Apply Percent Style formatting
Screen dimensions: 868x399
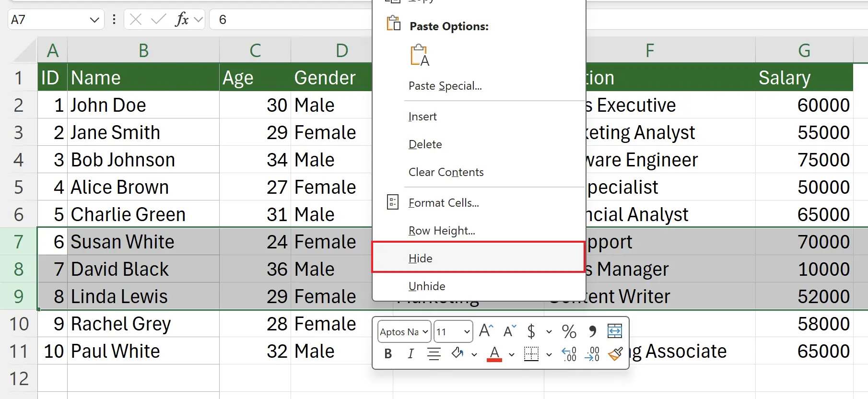569,331
